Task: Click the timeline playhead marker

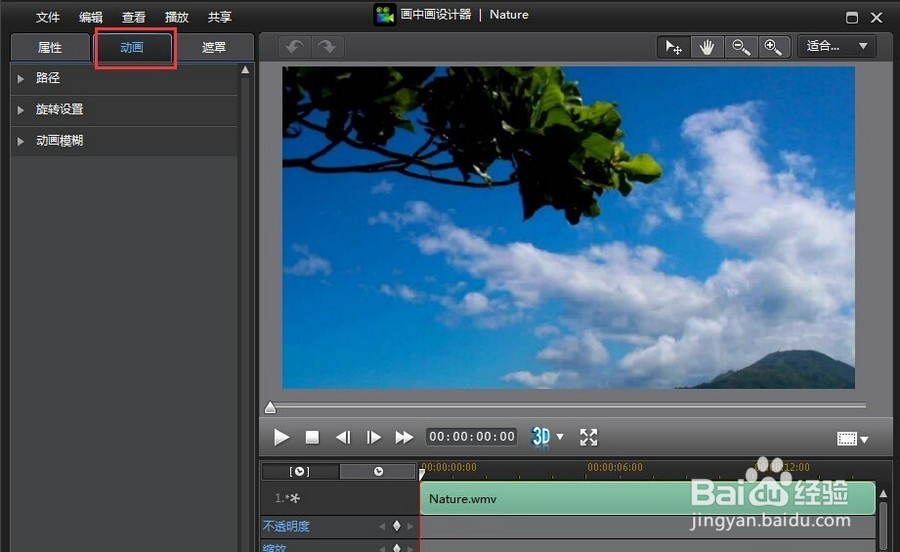Action: (x=422, y=474)
